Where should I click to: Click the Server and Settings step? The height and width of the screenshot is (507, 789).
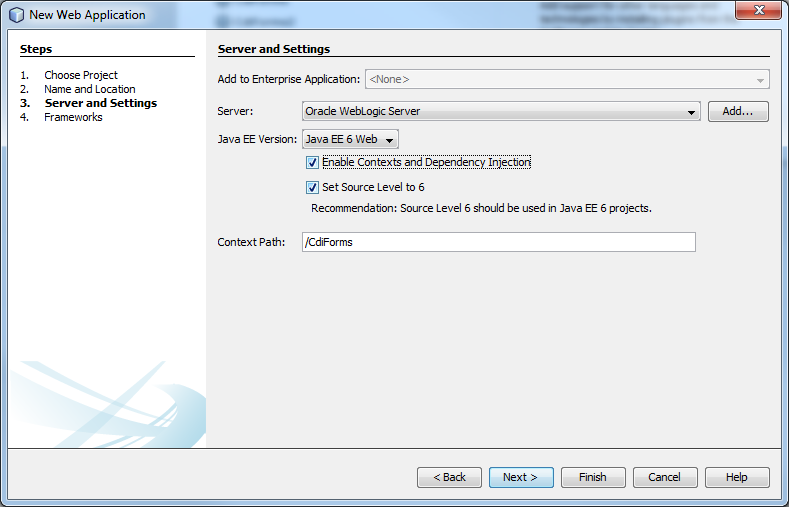click(x=100, y=103)
